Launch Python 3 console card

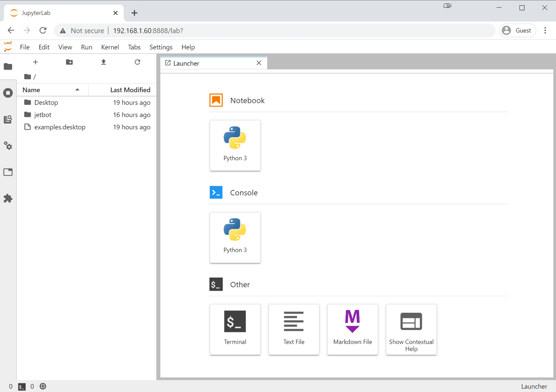[x=235, y=237]
